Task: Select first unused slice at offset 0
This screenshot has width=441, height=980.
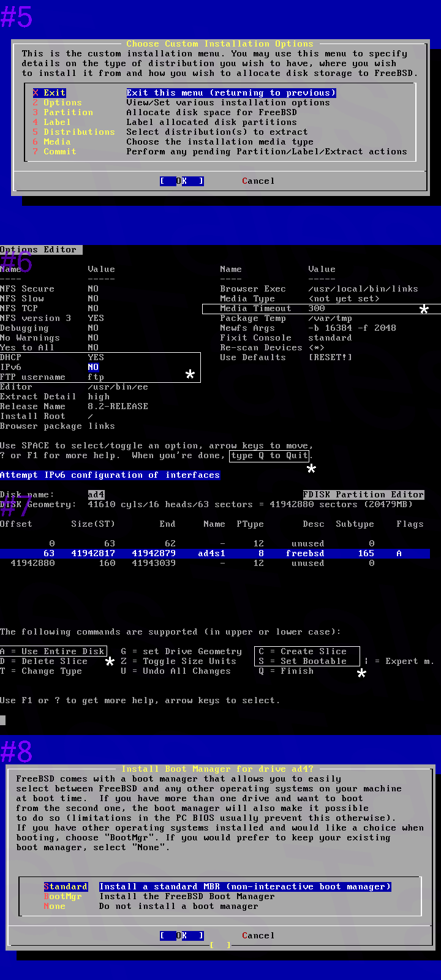Action: click(214, 544)
